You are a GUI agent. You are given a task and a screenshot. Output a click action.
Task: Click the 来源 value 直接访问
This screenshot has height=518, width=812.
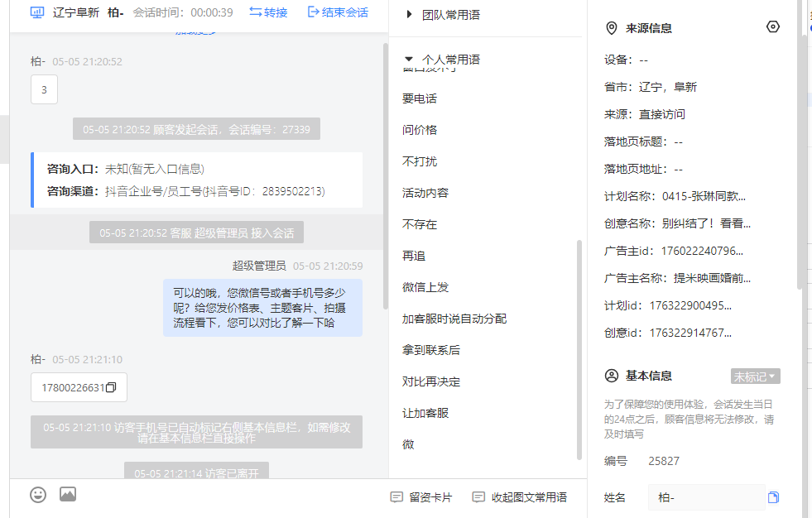click(662, 114)
